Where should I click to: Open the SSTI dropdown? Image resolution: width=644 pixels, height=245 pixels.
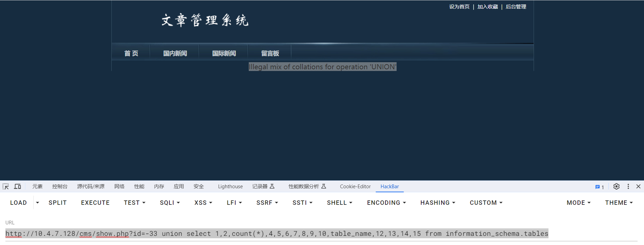(x=302, y=203)
